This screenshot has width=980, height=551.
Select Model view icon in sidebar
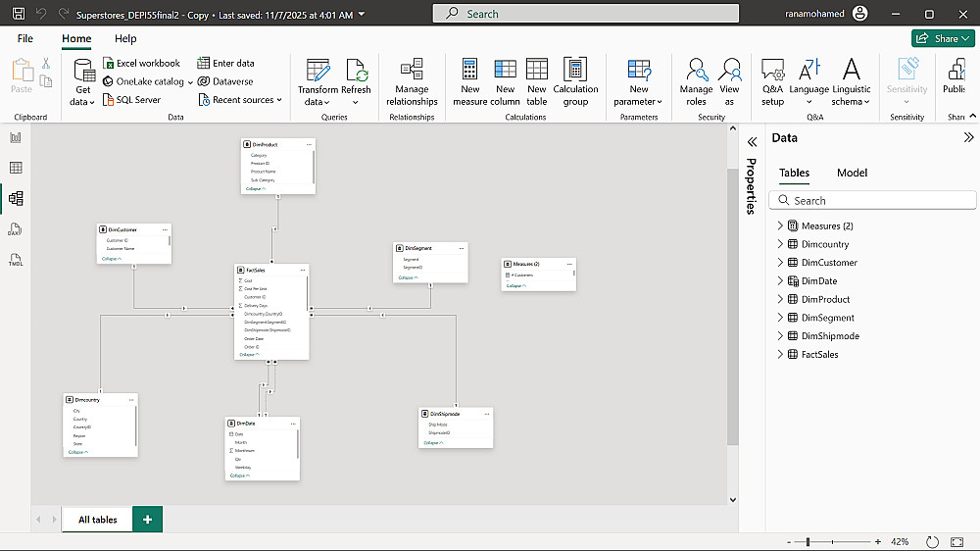click(16, 199)
